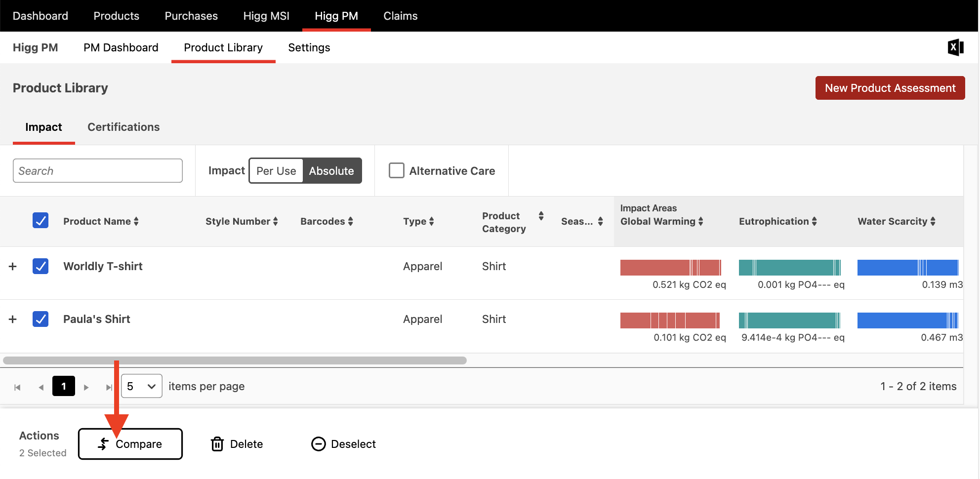Screen dimensions: 980x479
Task: Uncheck the Paula's Shirt row checkbox
Action: pyautogui.click(x=41, y=319)
